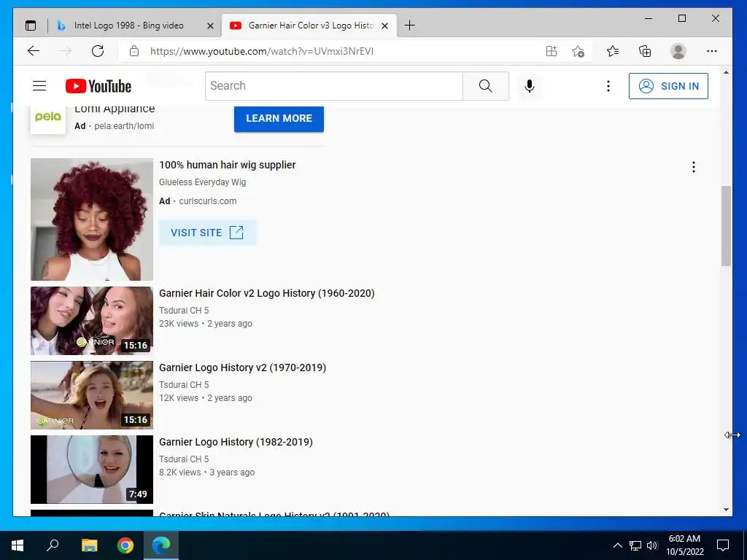Click scrollbar up arrow
The height and width of the screenshot is (560, 747).
(726, 72)
